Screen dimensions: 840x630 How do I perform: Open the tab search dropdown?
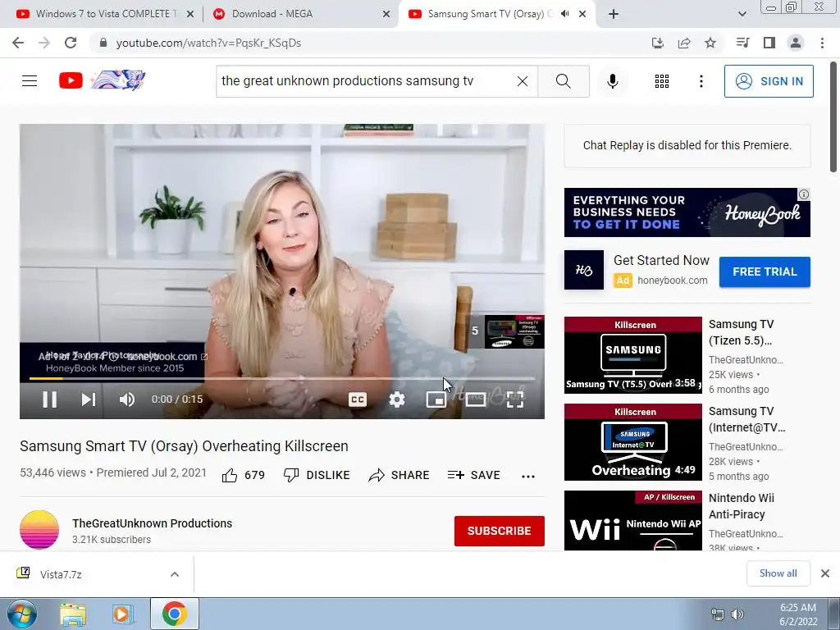742,14
